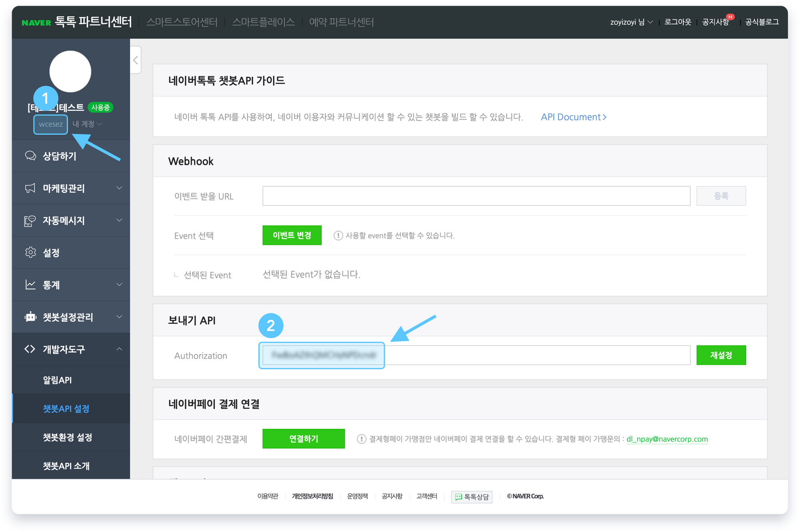The height and width of the screenshot is (532, 800).
Task: Collapse the 개발자도구 section chevron
Action: pyautogui.click(x=119, y=349)
